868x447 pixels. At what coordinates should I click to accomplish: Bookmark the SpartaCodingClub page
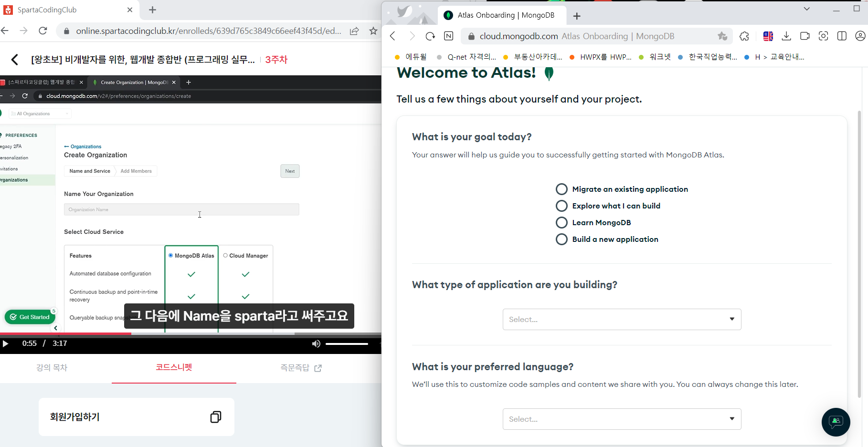click(373, 31)
